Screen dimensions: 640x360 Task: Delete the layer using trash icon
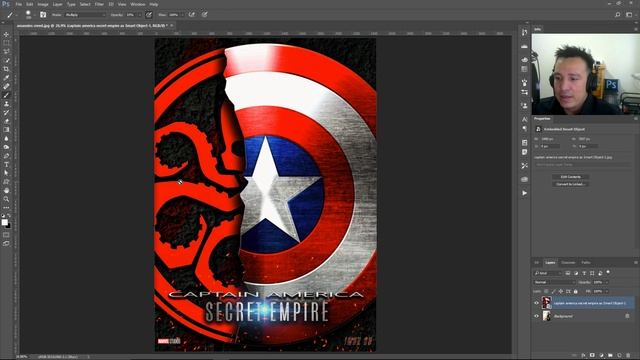pyautogui.click(x=628, y=356)
